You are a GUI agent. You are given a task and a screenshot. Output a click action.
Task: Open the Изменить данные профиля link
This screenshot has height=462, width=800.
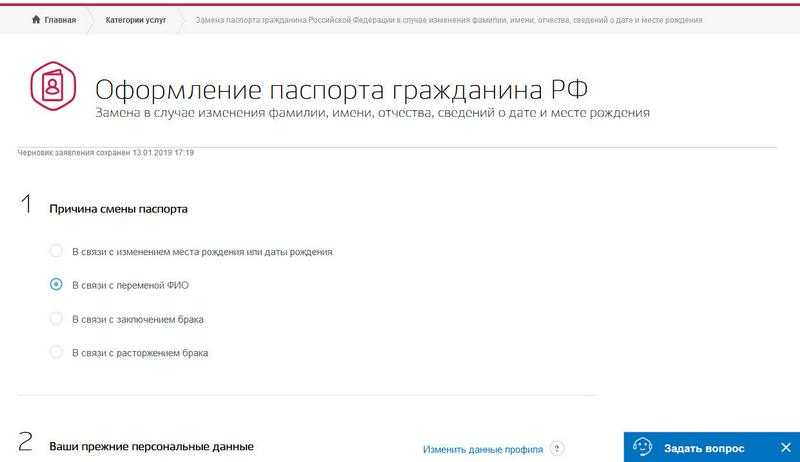click(x=483, y=449)
